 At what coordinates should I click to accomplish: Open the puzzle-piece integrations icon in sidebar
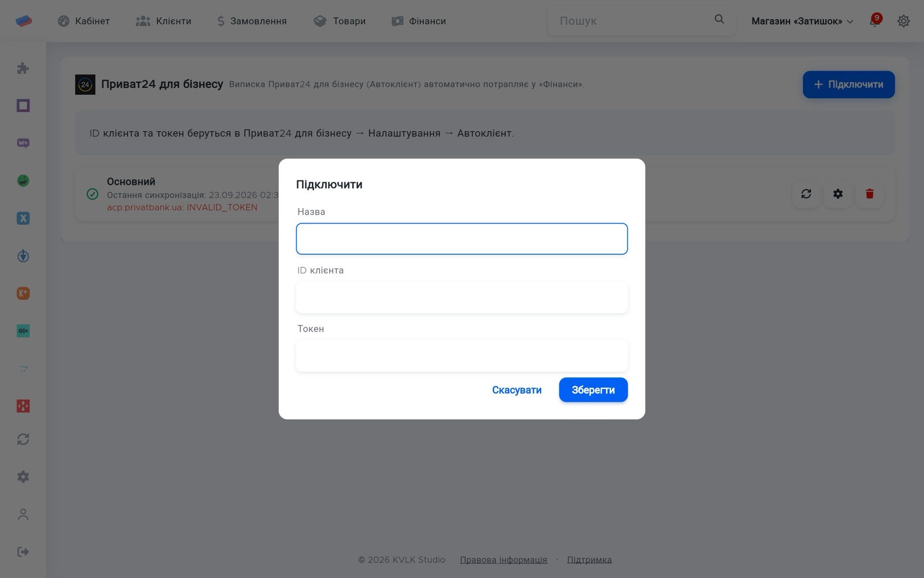click(x=23, y=68)
